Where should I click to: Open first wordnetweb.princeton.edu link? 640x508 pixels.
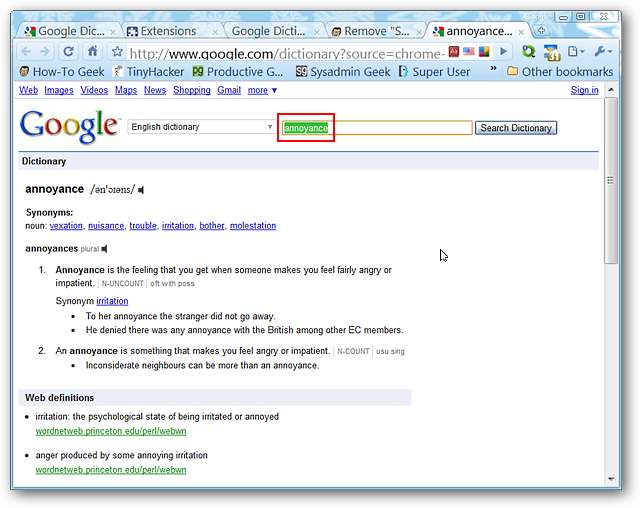[111, 431]
